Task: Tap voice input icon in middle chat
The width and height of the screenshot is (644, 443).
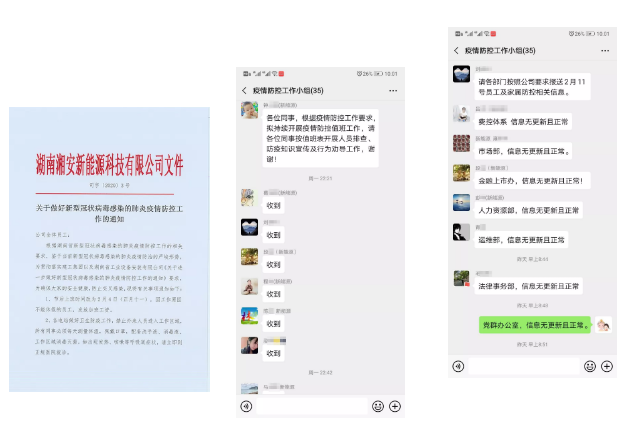Action: point(246,406)
